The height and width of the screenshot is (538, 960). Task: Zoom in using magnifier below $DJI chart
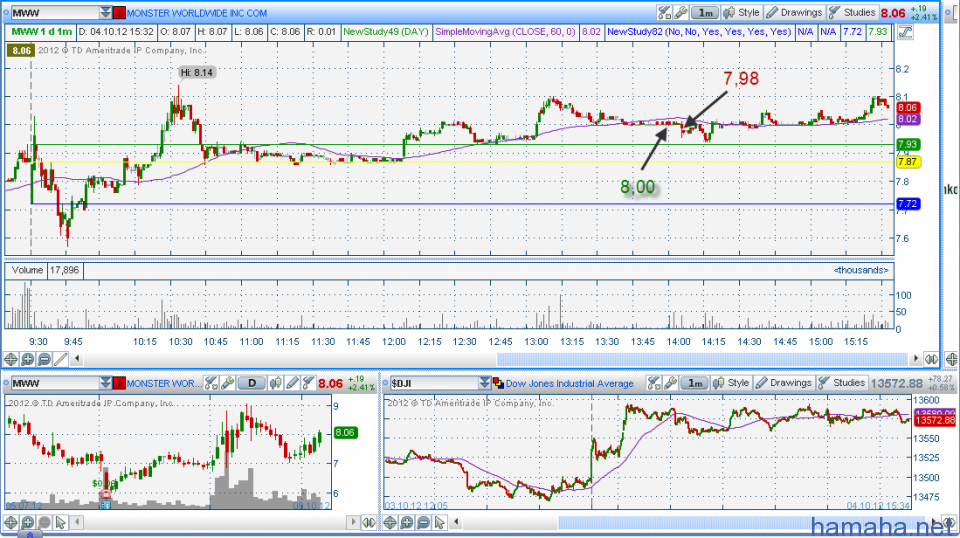(x=407, y=522)
